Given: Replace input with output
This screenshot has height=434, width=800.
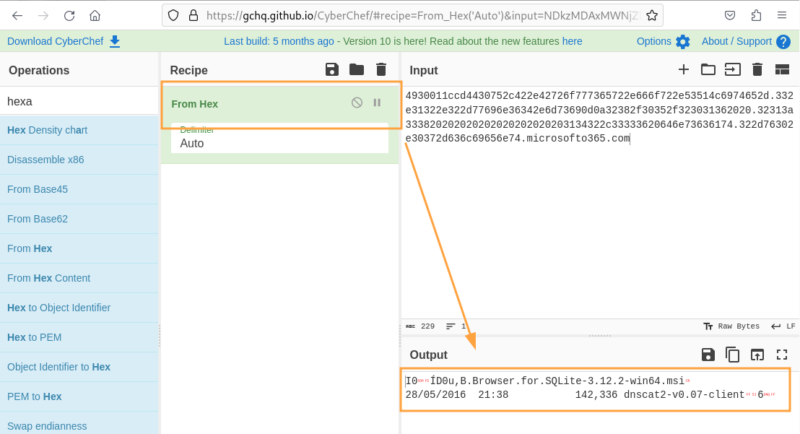Looking at the screenshot, I should coord(757,355).
